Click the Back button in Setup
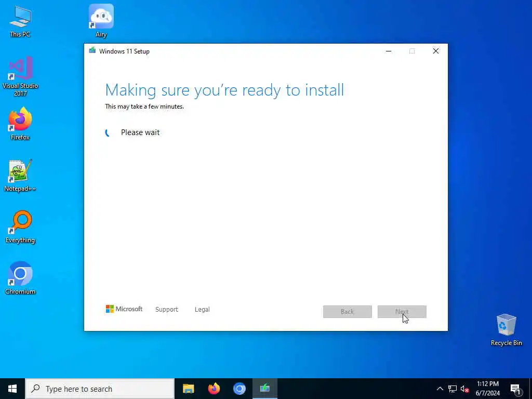Viewport: 532px width, 399px height. click(x=348, y=312)
